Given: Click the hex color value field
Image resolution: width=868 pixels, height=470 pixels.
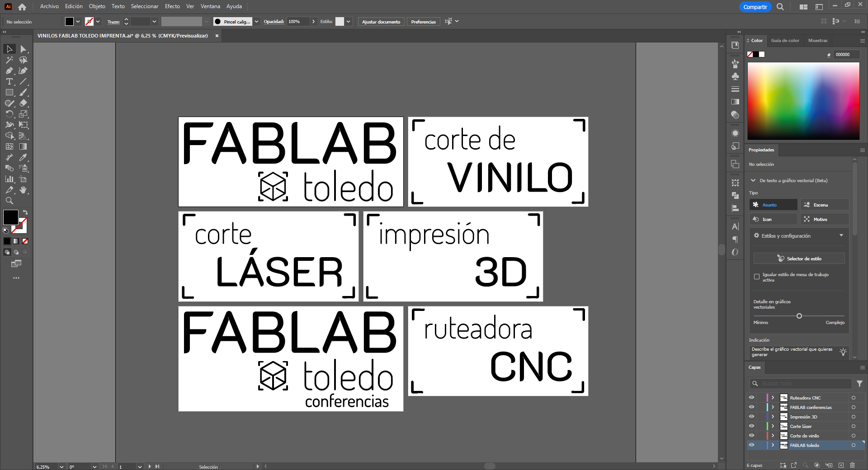Looking at the screenshot, I should tap(846, 54).
